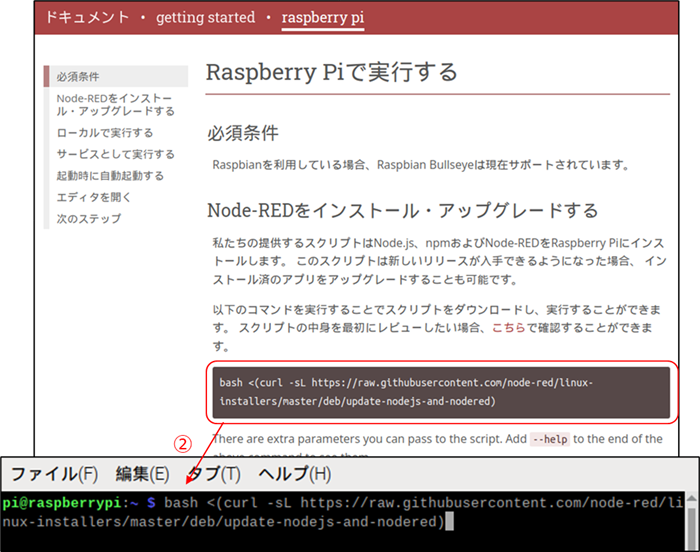
Task: Click the --help inline code text
Action: 551,439
